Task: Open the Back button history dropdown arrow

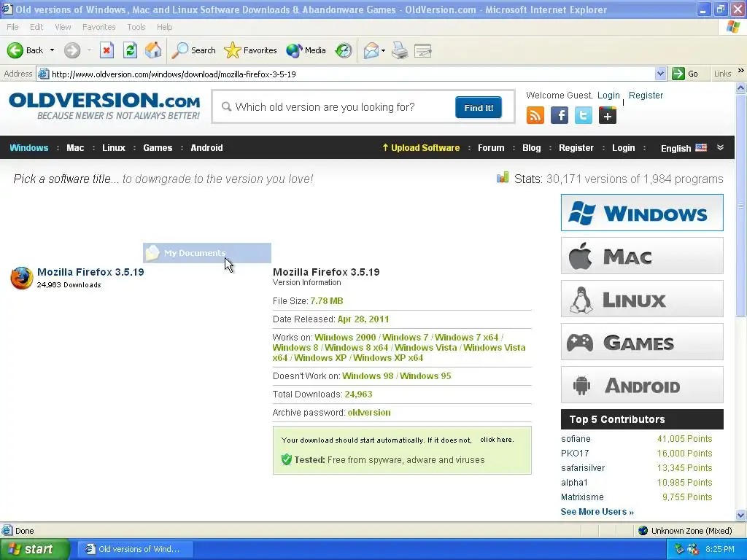Action: click(52, 50)
